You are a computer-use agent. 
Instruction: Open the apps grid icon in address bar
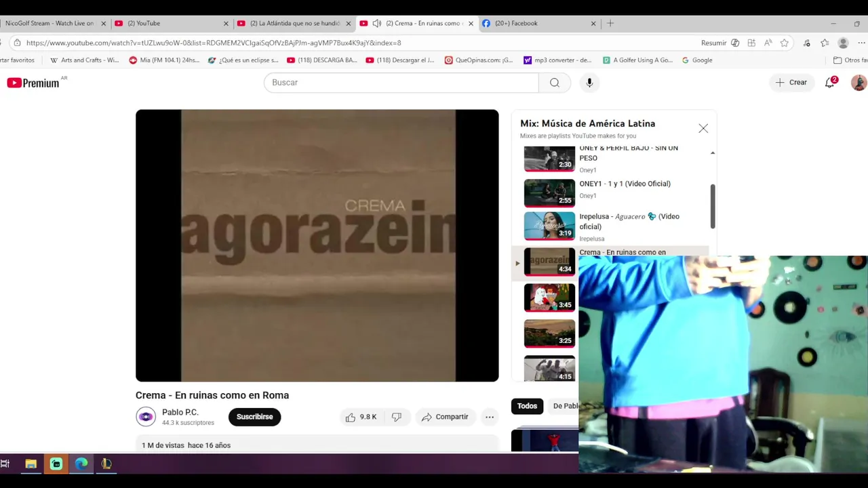(x=751, y=43)
